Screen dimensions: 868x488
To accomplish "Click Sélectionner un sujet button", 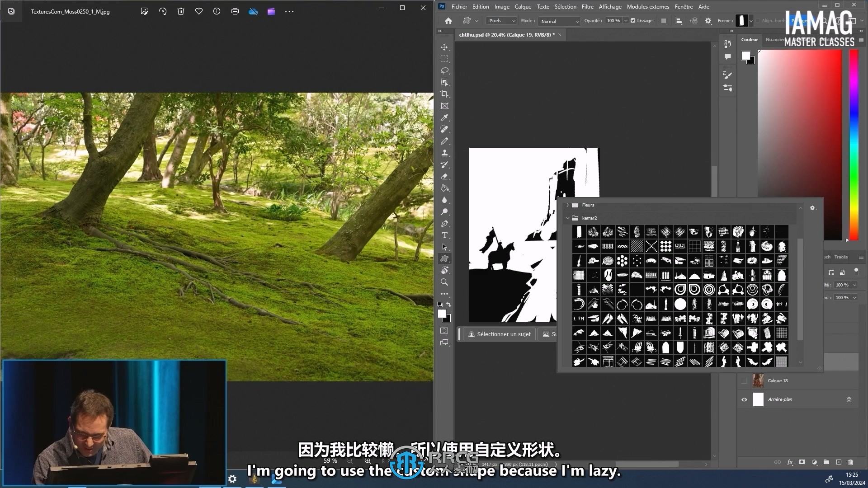I will (499, 334).
